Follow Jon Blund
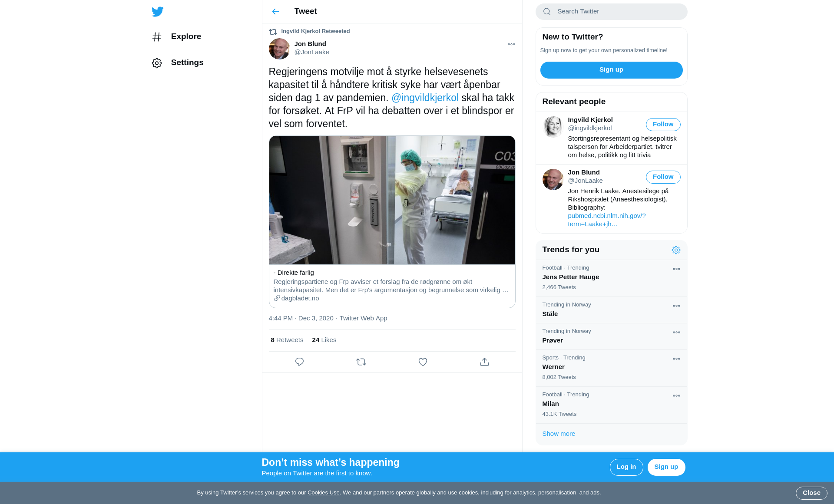Viewport: 834px width, 504px height. (663, 177)
